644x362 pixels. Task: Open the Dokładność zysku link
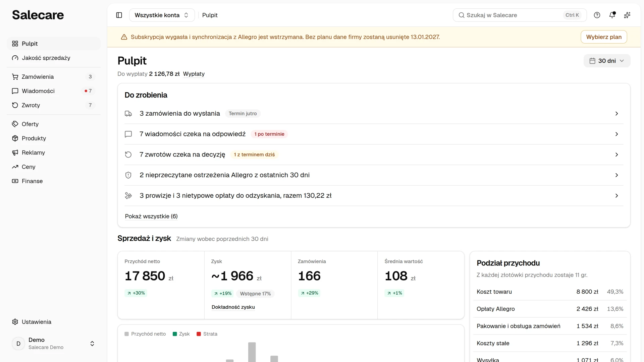(233, 307)
